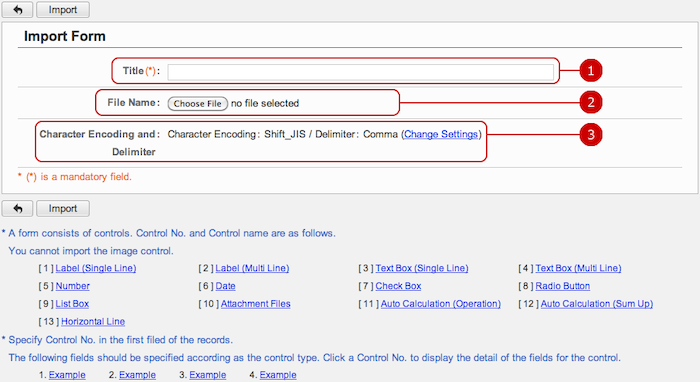Open the third Example link
Image resolution: width=700 pixels, height=382 pixels.
[208, 375]
